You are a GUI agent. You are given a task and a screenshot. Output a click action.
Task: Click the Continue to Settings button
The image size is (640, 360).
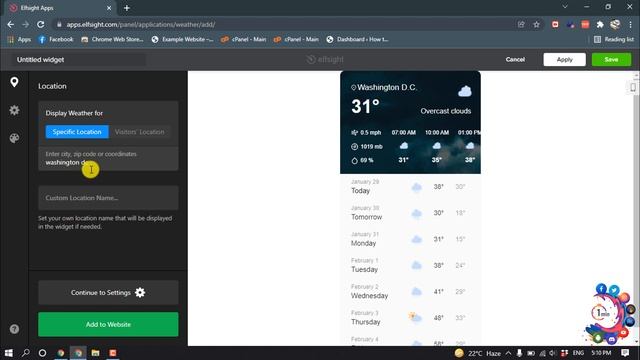tap(108, 292)
